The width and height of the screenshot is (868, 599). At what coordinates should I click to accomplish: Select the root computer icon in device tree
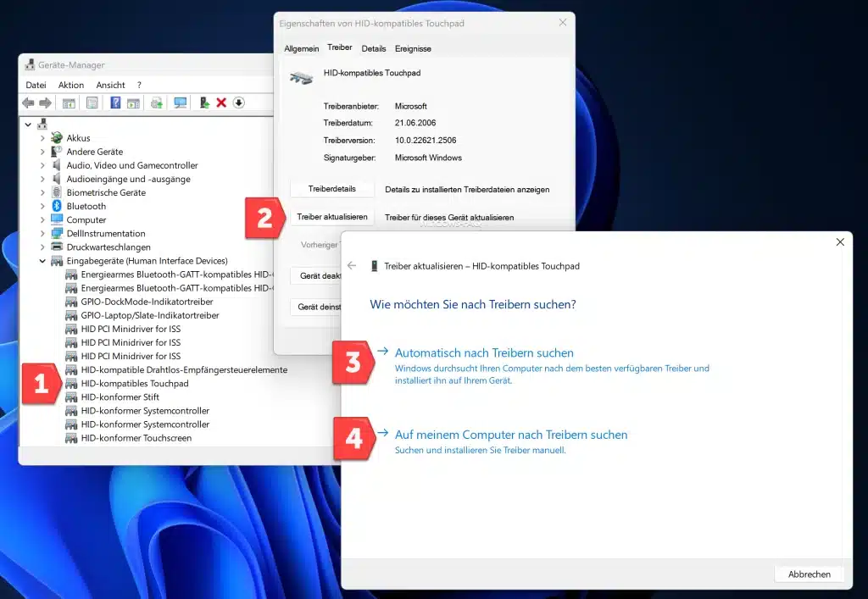(x=42, y=124)
